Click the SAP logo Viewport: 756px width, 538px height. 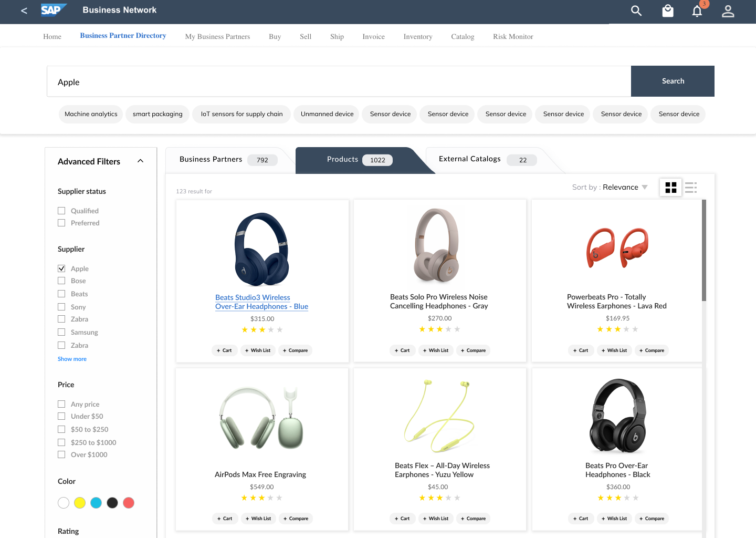tap(54, 10)
